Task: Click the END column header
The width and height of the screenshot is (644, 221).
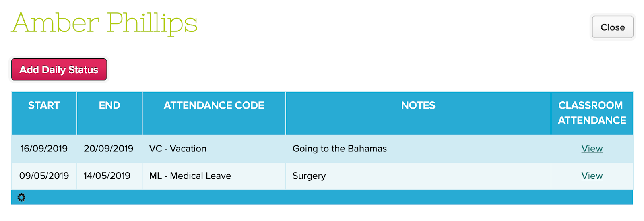Action: [x=109, y=105]
